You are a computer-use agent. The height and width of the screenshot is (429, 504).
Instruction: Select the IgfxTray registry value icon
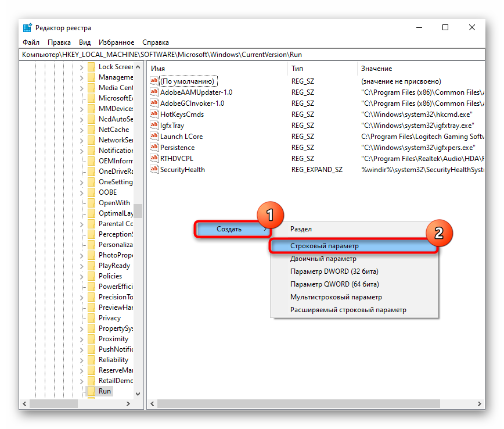[154, 126]
